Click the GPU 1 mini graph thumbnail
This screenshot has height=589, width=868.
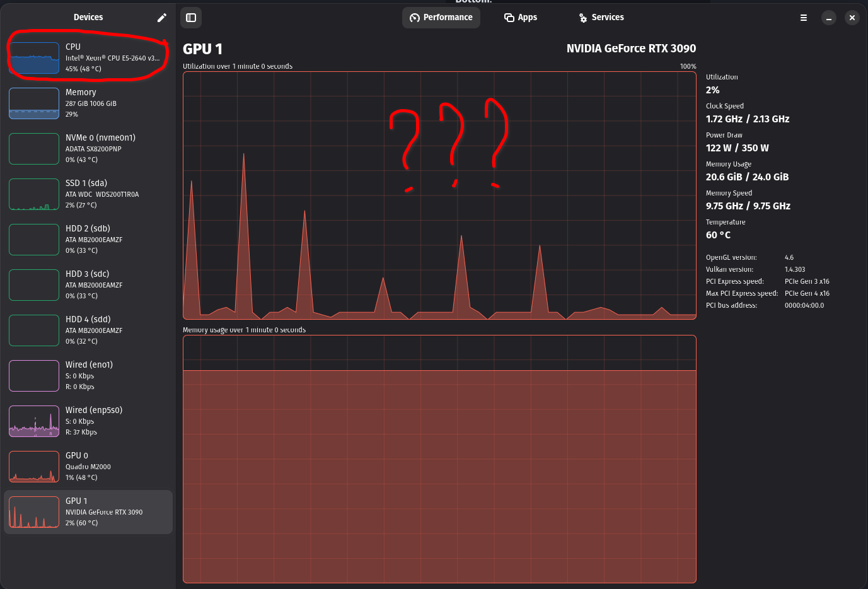click(34, 512)
